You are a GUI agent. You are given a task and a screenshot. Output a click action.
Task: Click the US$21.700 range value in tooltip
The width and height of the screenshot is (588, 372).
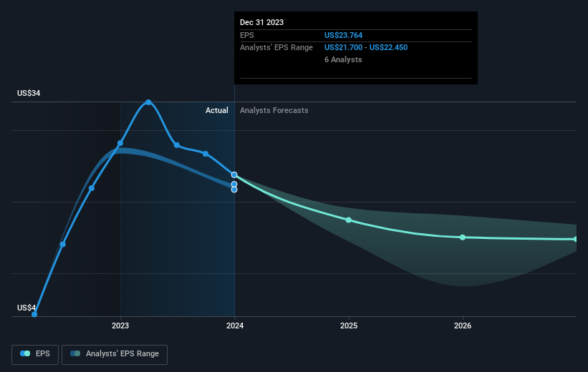point(344,48)
